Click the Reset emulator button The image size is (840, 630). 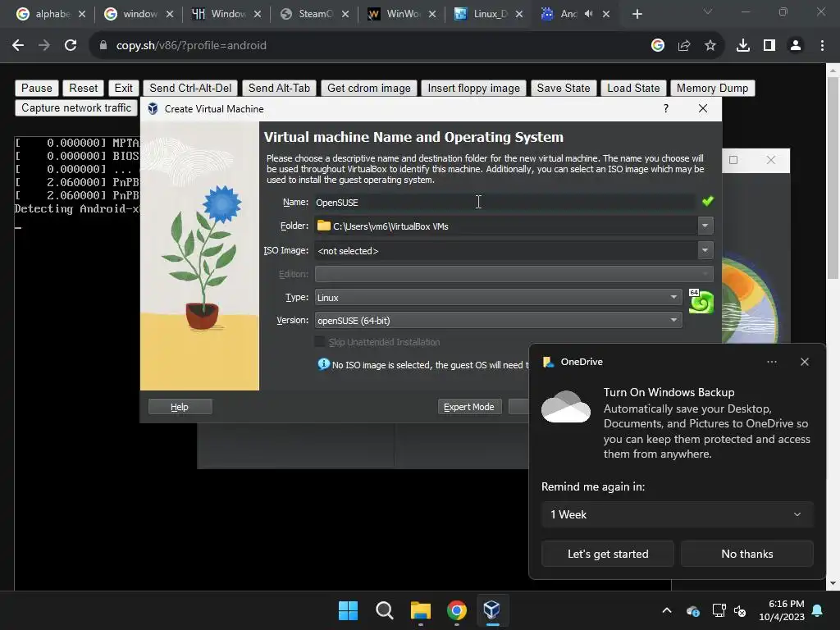coord(83,88)
